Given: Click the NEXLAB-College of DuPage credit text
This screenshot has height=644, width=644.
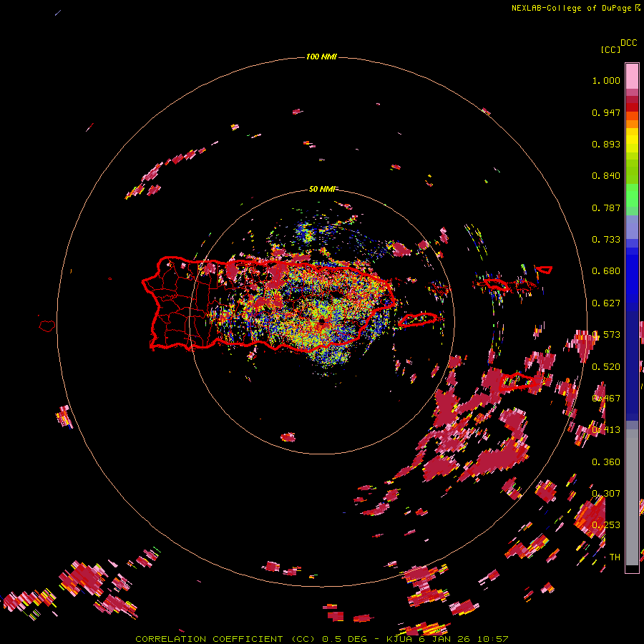Looking at the screenshot, I should 571,8.
